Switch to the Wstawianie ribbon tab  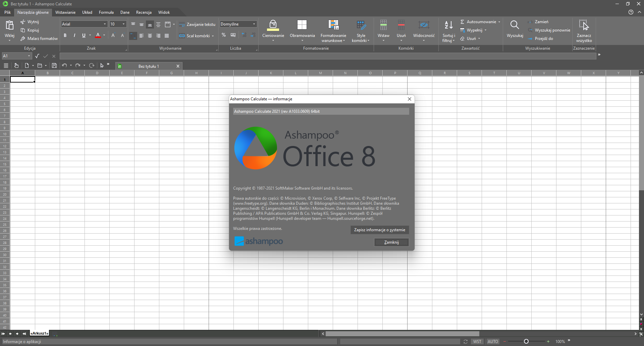[x=65, y=12]
